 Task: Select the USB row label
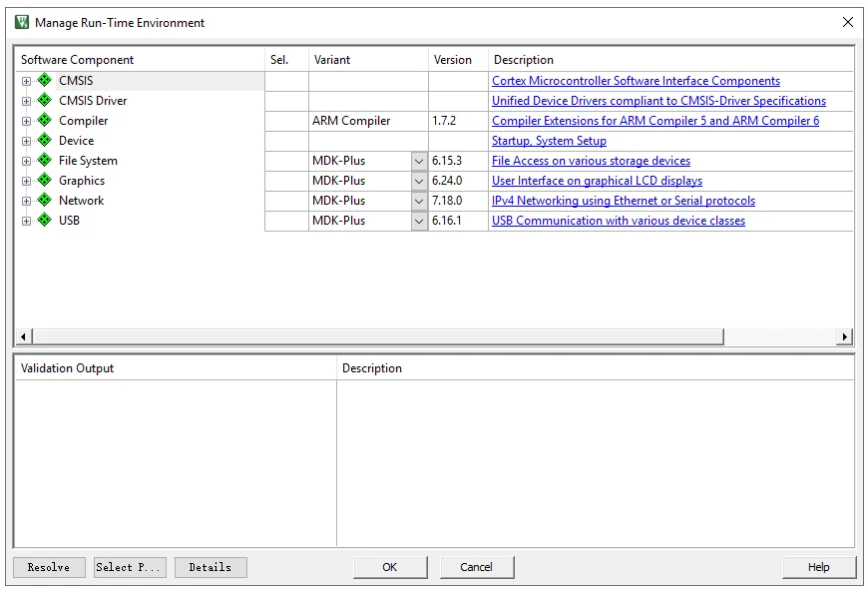coord(69,220)
